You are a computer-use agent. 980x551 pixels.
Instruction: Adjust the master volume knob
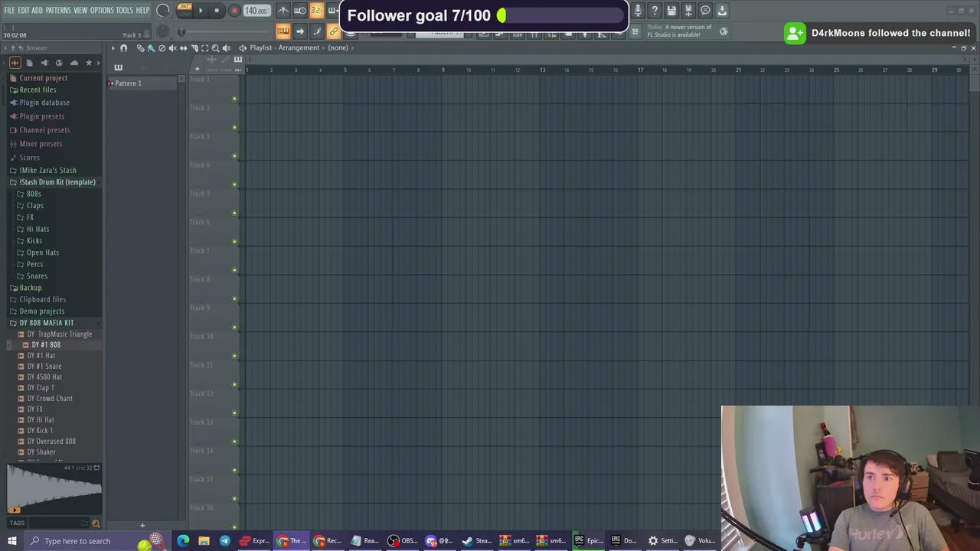(162, 11)
